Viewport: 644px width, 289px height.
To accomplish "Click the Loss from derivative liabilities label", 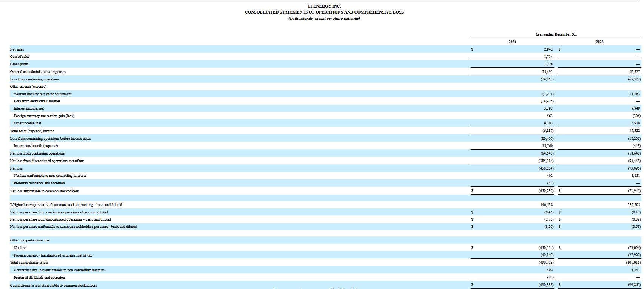I will tap(37, 101).
